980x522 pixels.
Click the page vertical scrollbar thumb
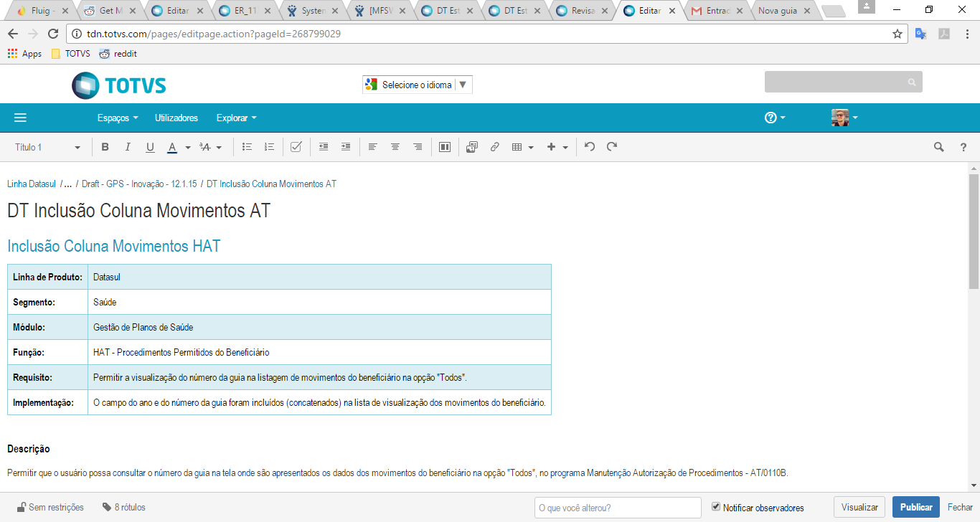point(974,231)
